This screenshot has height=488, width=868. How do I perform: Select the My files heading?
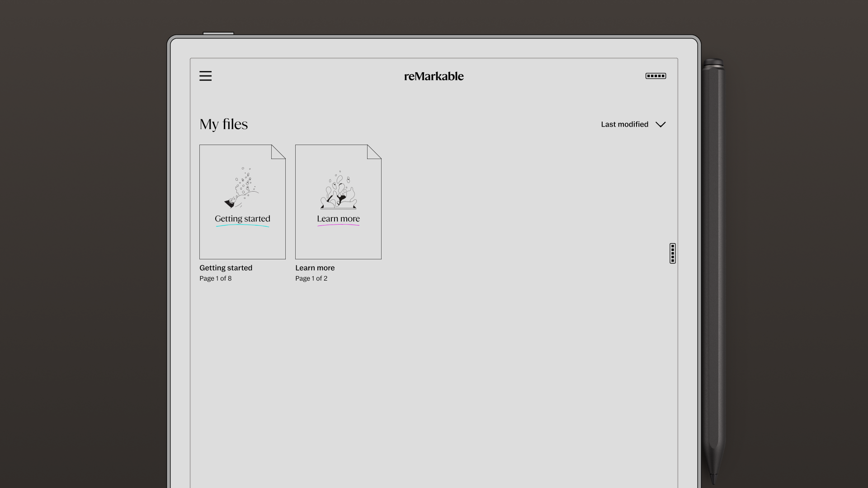click(x=224, y=124)
